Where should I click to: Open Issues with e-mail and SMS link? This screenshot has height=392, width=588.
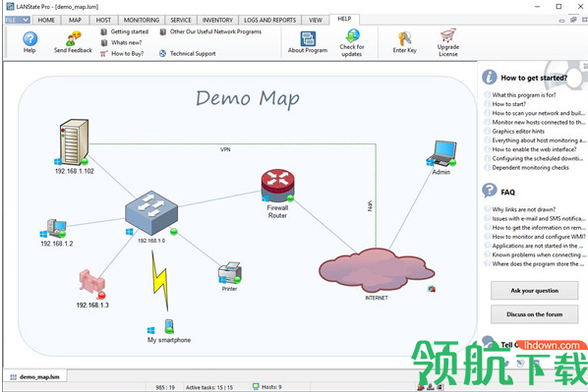tap(539, 218)
